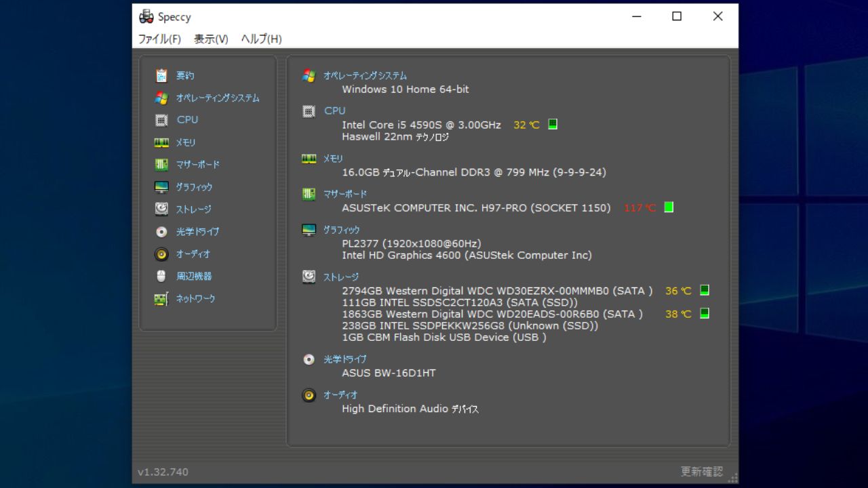Click the ネットワーク card icon in sidebar
868x488 pixels.
pos(161,299)
